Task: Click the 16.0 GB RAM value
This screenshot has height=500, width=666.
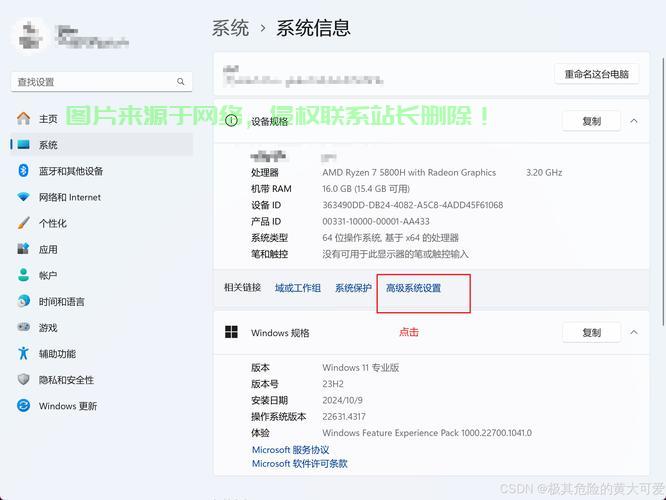Action: pos(366,189)
